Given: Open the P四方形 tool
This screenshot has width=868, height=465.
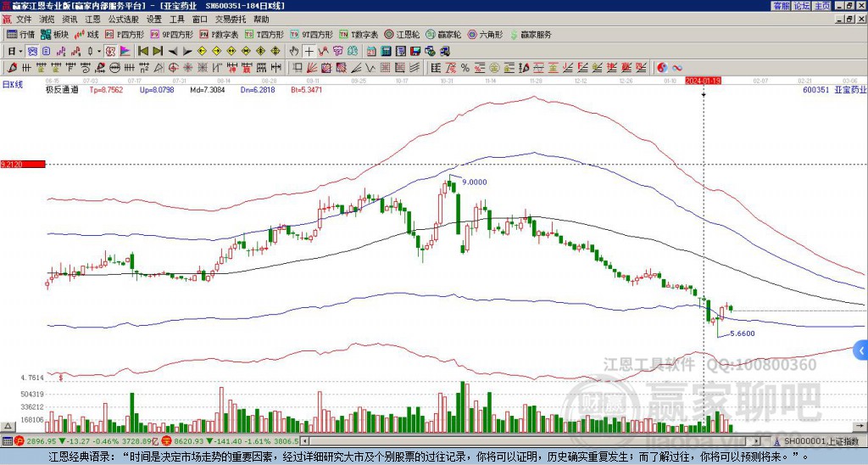Looking at the screenshot, I should (125, 34).
